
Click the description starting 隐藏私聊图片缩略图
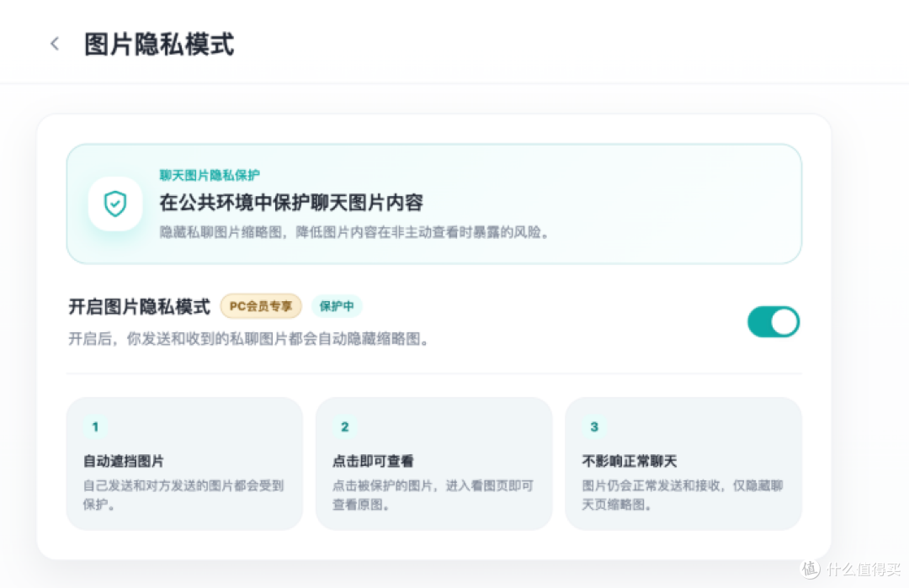click(354, 232)
